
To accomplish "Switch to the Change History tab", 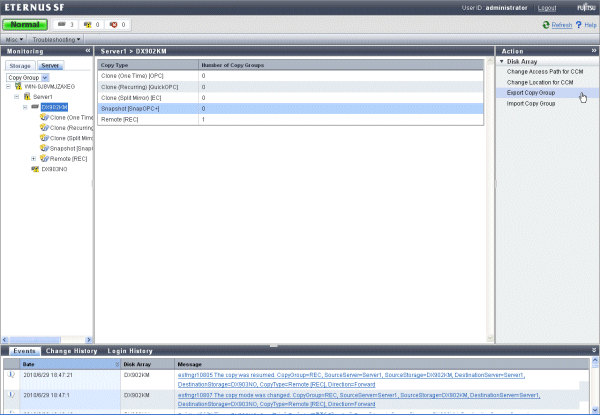I will (71, 351).
